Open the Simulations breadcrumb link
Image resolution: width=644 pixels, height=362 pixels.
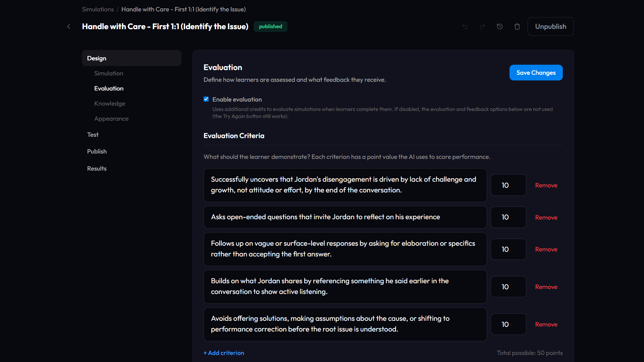(98, 9)
